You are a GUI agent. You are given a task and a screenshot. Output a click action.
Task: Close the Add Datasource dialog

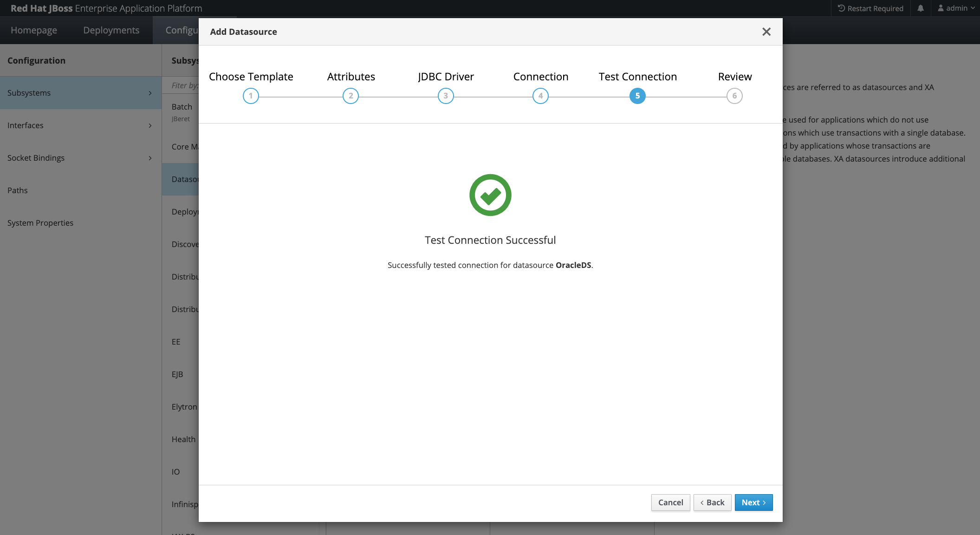coord(766,32)
